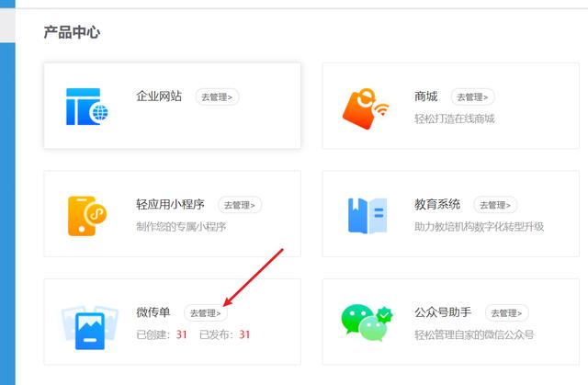
Task: Open 去管理 for 轻应用小程序
Action: coord(240,205)
